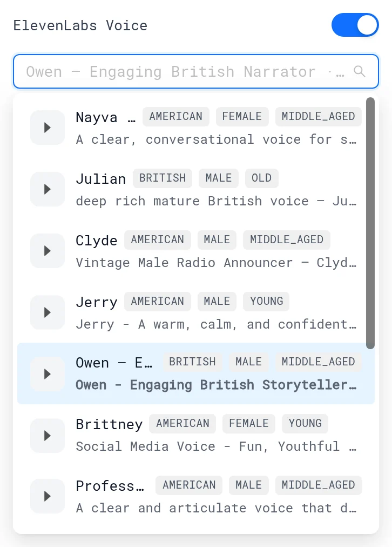The image size is (392, 547).
Task: Choose the Julian voice name
Action: coord(101,179)
